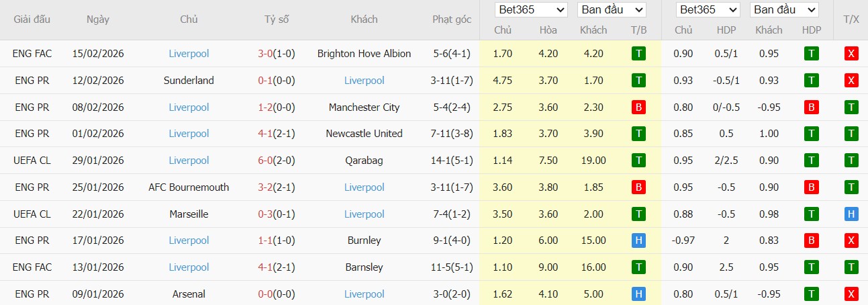Open the first Ban đầu odds dropdown
868x305 pixels.
pos(612,10)
